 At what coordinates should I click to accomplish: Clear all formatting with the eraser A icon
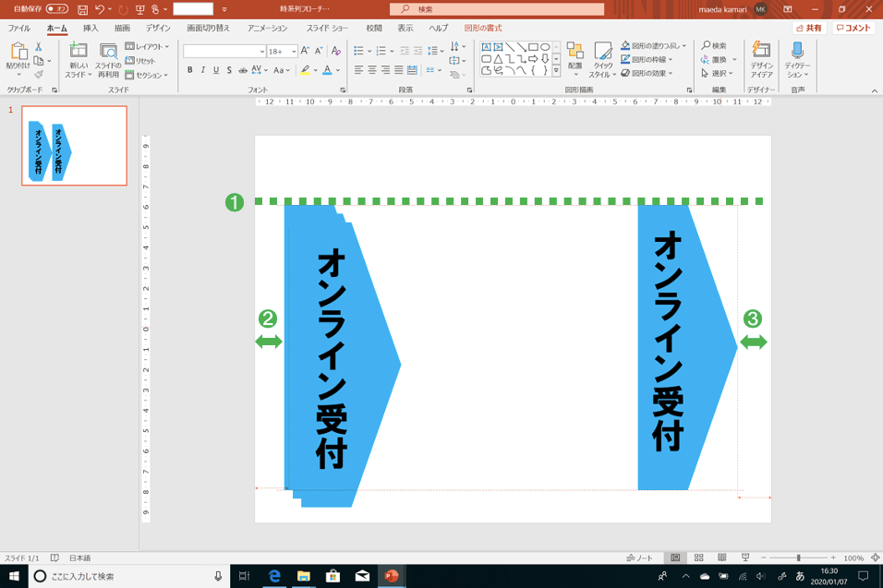point(336,51)
